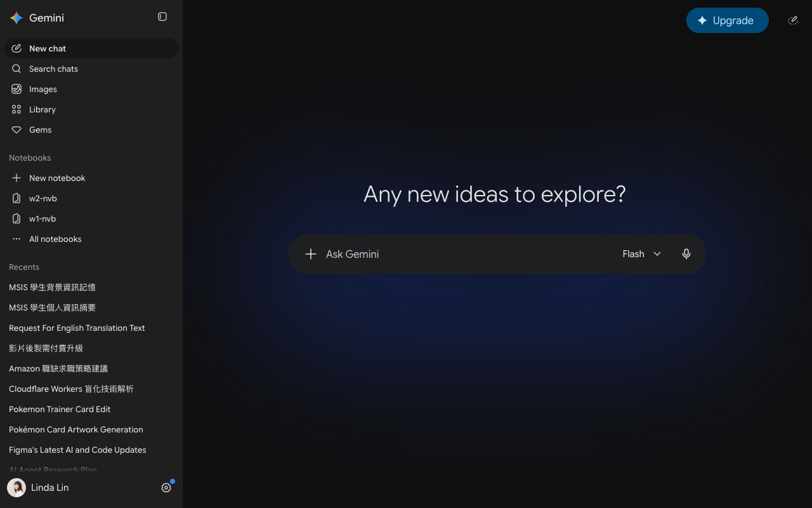The image size is (812, 508).
Task: Click the plus icon beside New notebook
Action: point(16,178)
